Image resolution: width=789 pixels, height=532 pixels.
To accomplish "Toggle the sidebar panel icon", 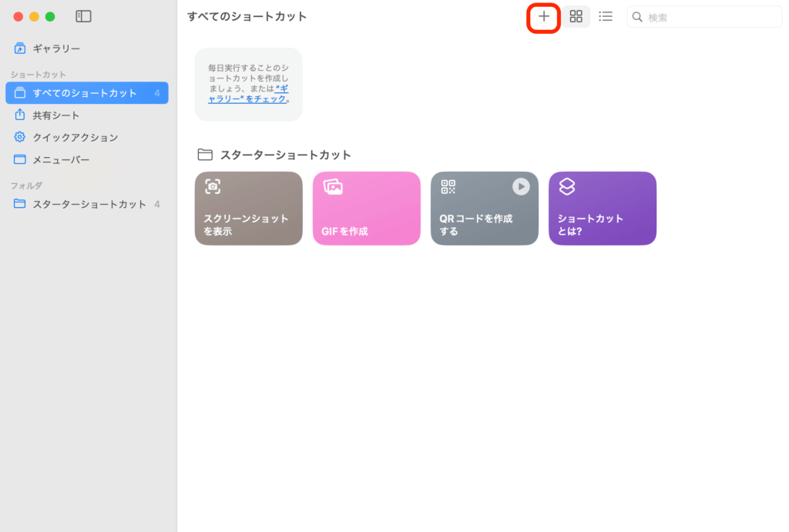I will [x=83, y=16].
